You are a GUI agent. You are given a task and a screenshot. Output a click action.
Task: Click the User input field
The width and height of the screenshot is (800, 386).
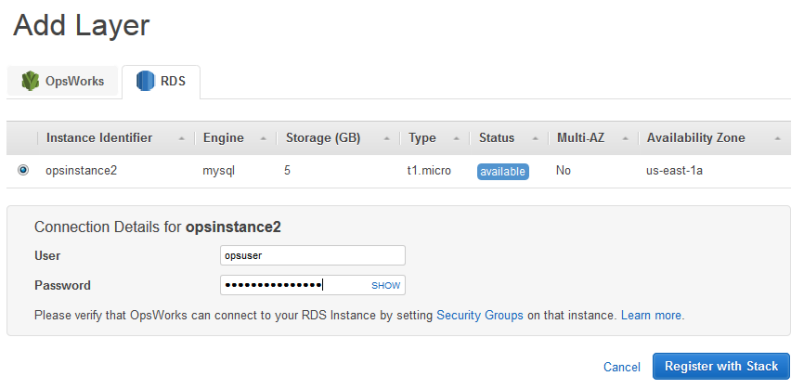[313, 255]
